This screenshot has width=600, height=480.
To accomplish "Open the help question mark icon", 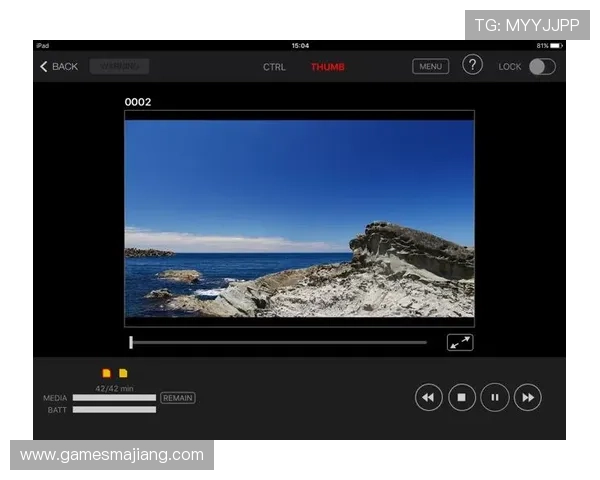I will pyautogui.click(x=472, y=66).
